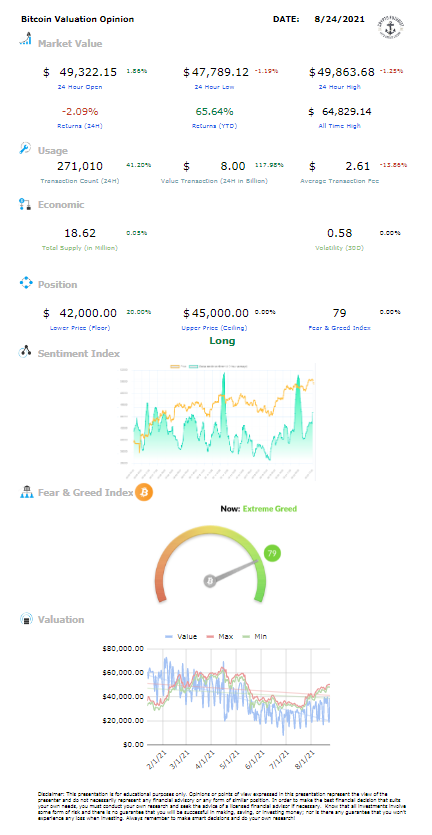This screenshot has width=432, height=835.
Task: Click the Economic section icon
Action: point(25,204)
